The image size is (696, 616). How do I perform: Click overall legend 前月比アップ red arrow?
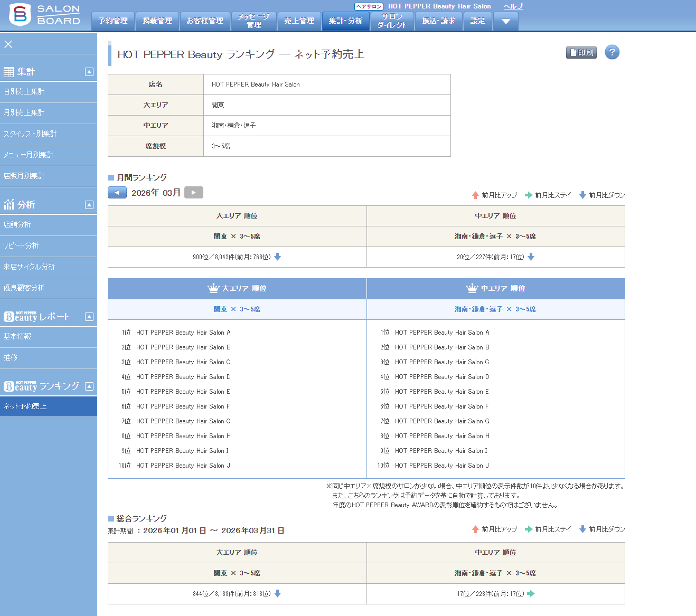(475, 529)
